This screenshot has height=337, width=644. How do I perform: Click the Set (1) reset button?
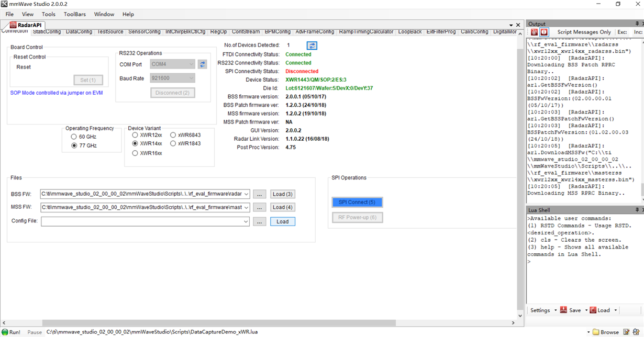point(88,80)
